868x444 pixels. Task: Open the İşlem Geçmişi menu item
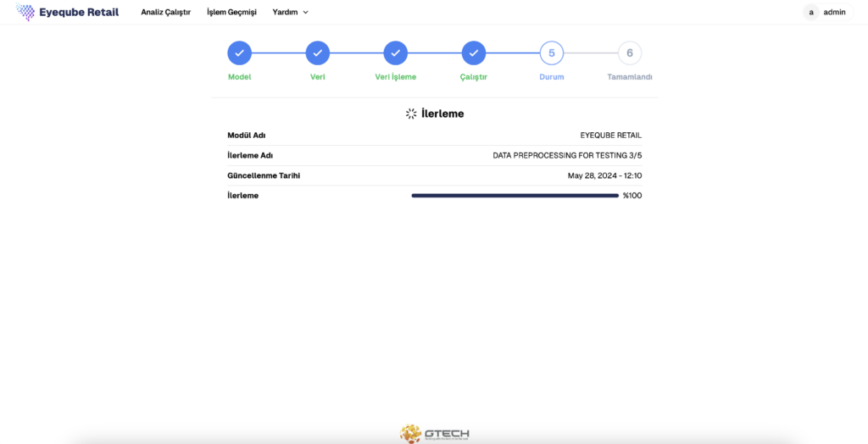231,13
